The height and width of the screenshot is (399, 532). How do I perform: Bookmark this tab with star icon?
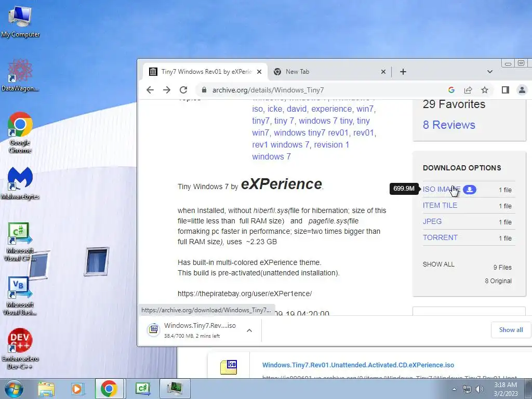(485, 90)
